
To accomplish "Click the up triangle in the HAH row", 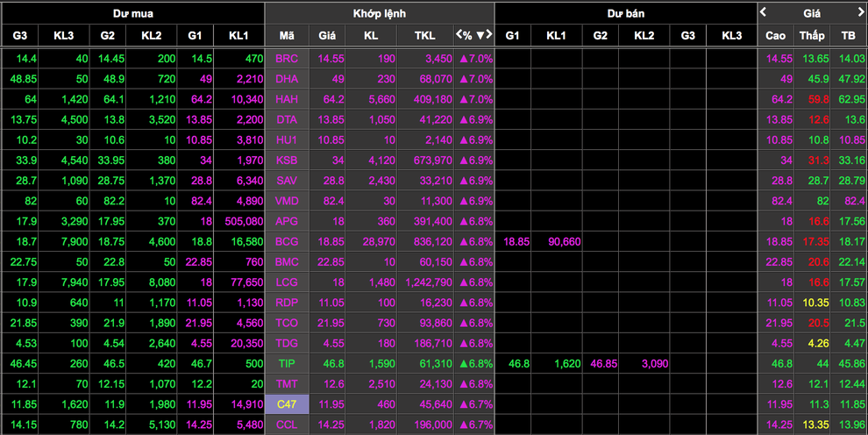I will tap(464, 99).
